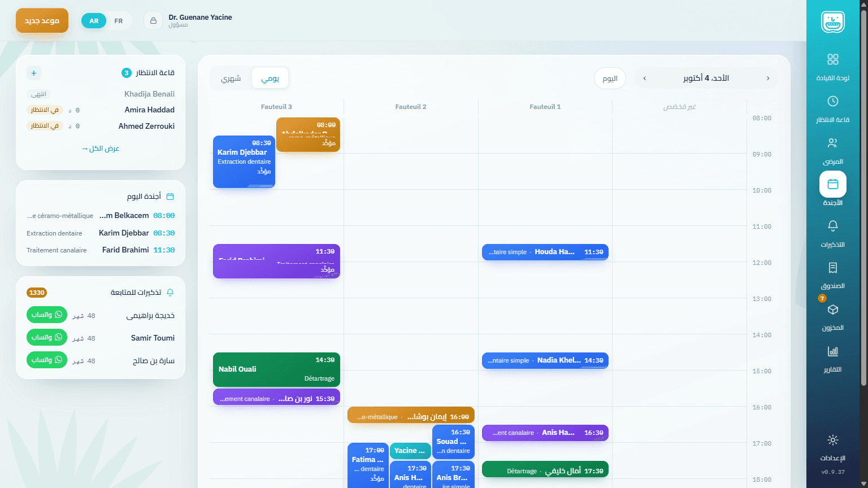
Task: Jump to today with the اليوم button
Action: point(610,79)
